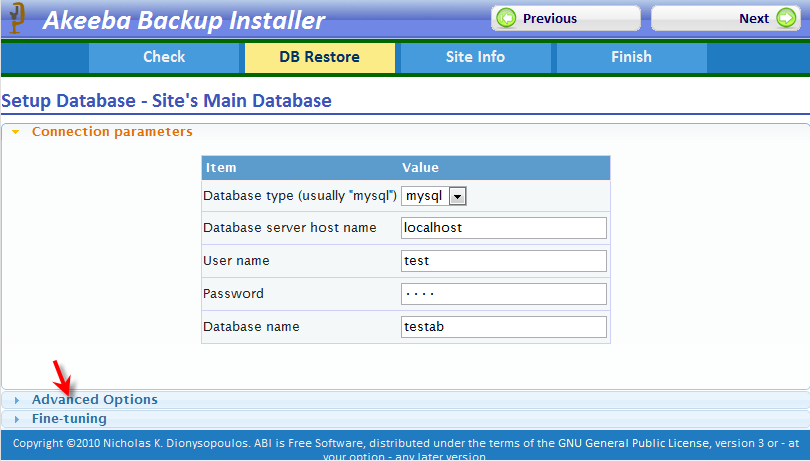Switch to the Check tab
The width and height of the screenshot is (810, 461).
(x=164, y=57)
